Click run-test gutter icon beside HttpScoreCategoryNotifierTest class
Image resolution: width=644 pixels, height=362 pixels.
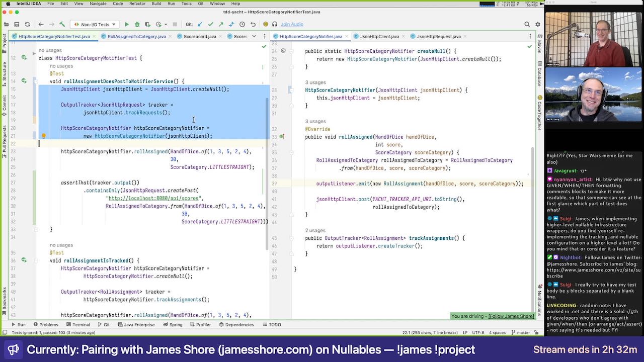(24, 58)
